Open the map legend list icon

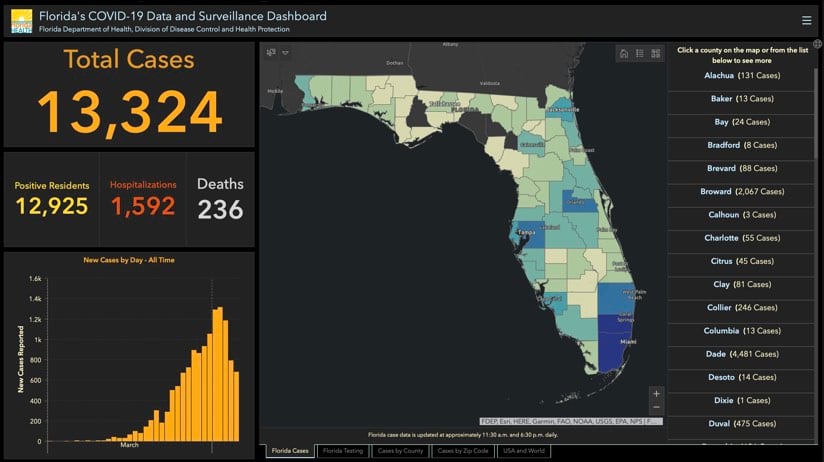tap(640, 54)
